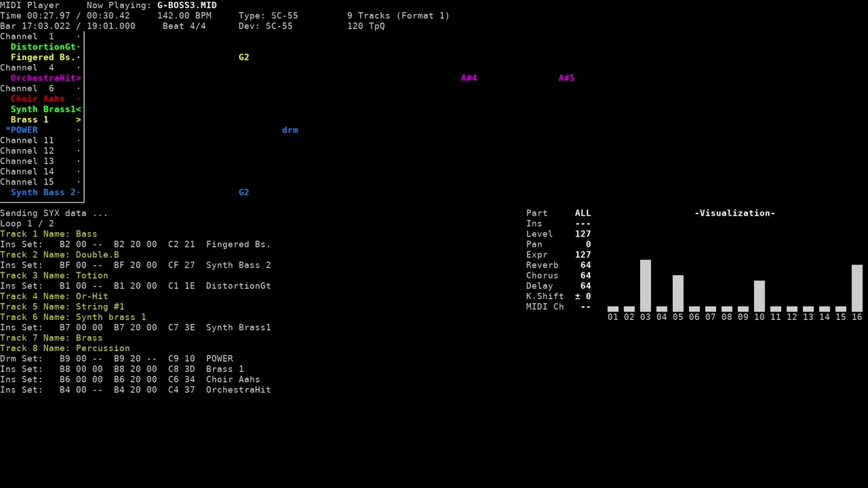Click the Part ALL value
Image resolution: width=868 pixels, height=488 pixels.
583,213
